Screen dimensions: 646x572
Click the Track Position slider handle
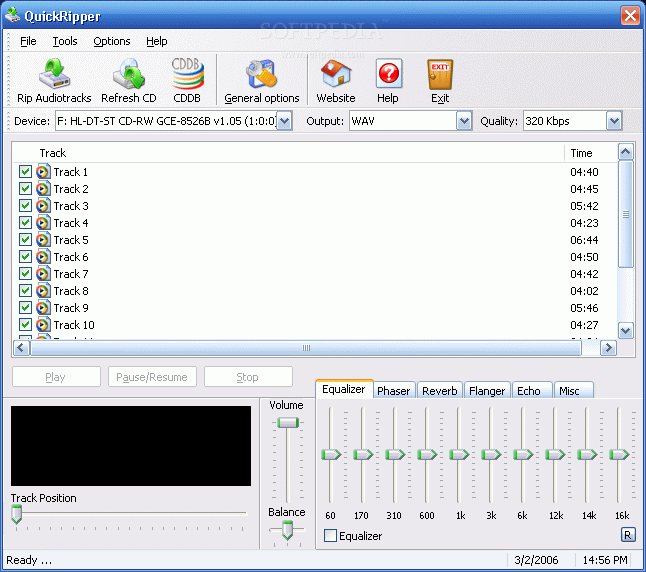coord(16,513)
